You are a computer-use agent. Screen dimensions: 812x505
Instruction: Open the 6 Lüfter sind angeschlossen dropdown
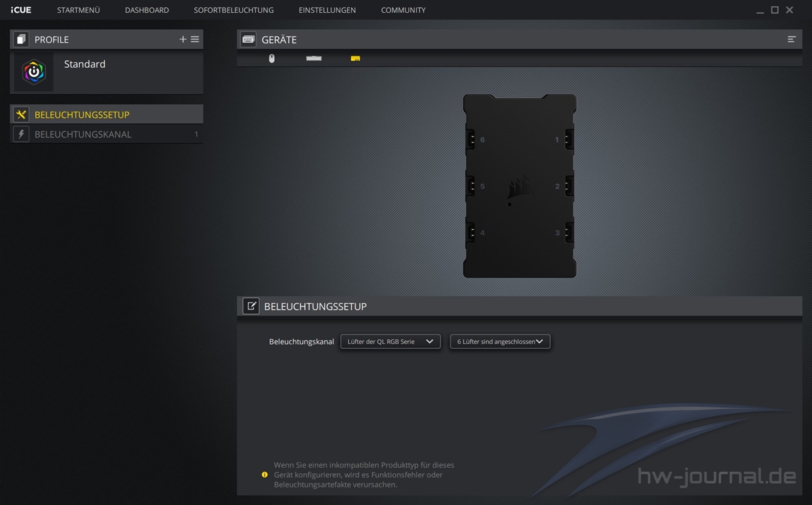500,342
